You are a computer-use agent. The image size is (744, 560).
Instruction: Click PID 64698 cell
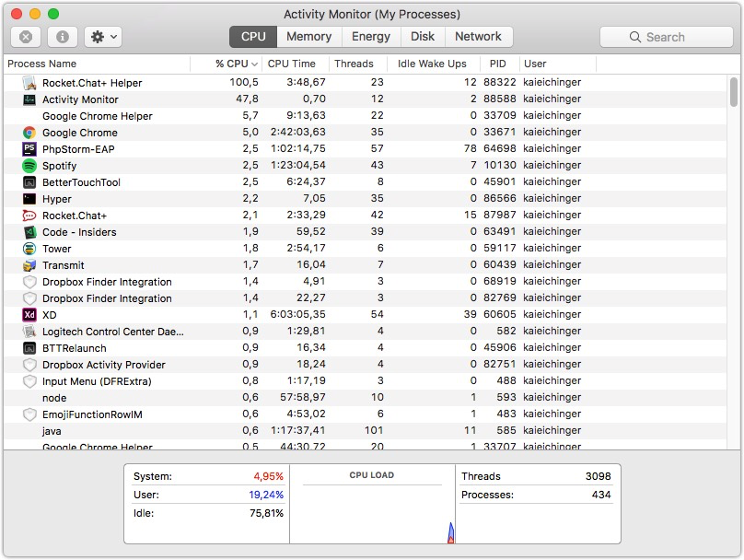click(x=500, y=148)
